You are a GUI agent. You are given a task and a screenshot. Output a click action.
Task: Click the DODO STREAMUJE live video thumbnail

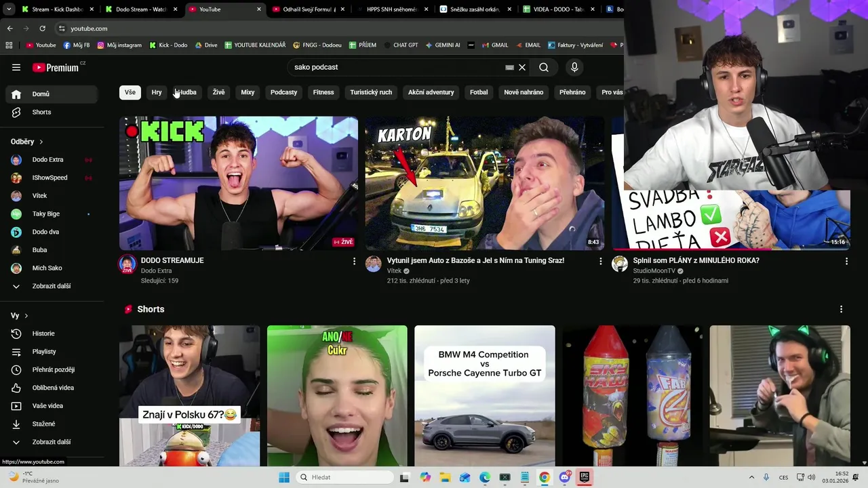point(239,183)
